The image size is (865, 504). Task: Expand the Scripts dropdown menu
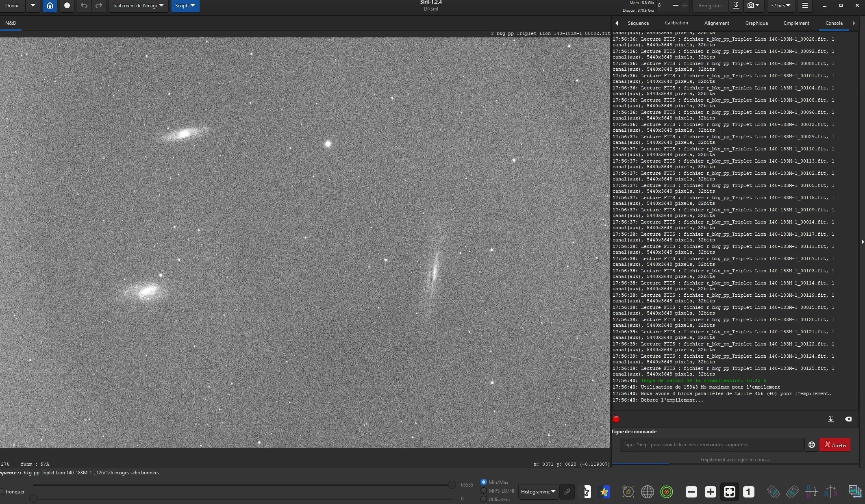185,6
